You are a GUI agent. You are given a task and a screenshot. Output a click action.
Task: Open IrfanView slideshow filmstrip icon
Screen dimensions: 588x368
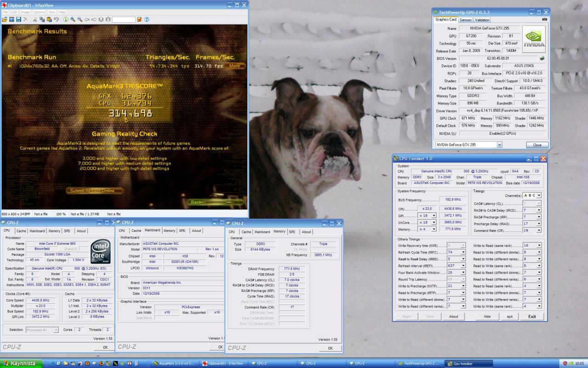[11, 19]
